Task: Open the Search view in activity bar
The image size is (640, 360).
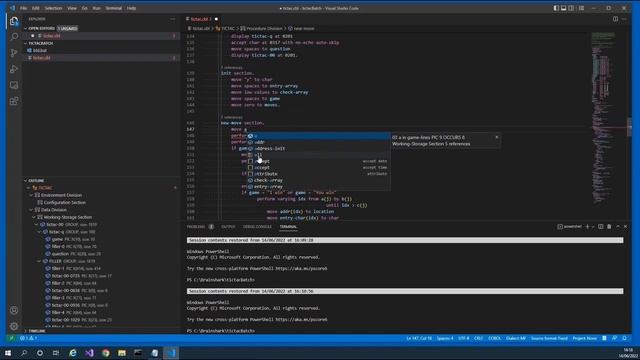Action: 14,37
